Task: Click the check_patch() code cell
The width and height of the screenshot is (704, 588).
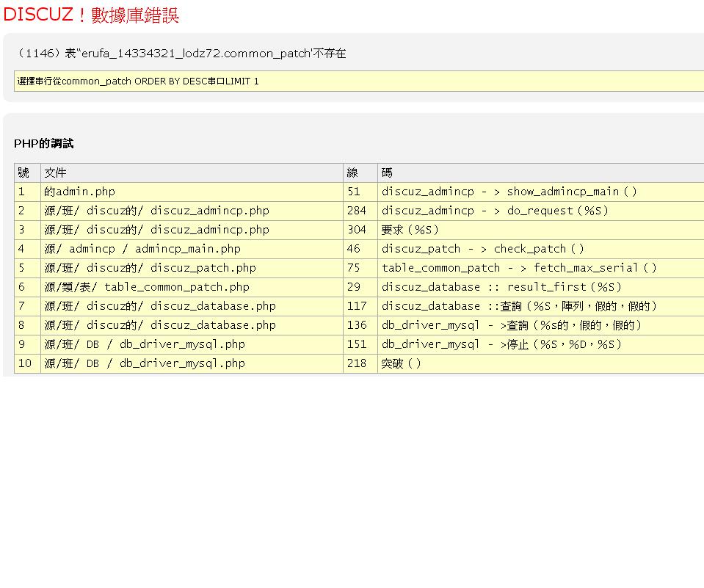Action: tap(540, 249)
